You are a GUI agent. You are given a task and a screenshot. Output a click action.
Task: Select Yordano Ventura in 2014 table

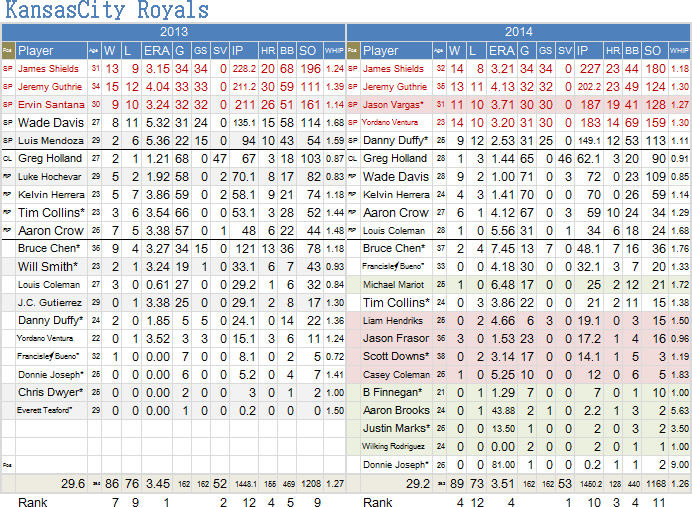(x=390, y=122)
